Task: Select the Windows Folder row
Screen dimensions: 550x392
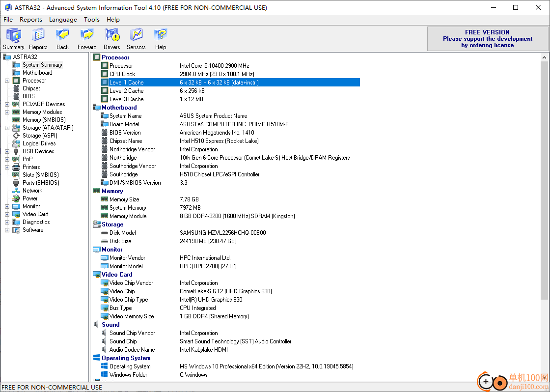Action: click(x=230, y=375)
